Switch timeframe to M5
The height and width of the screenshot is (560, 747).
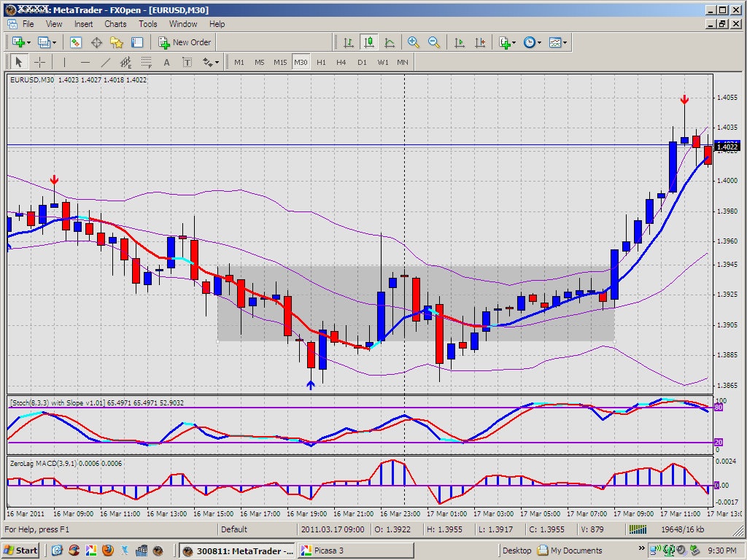tap(259, 62)
